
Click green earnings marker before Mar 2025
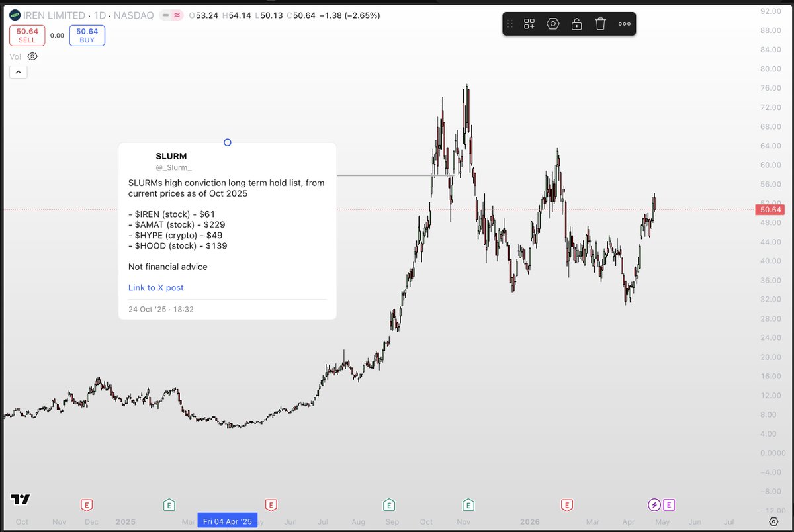[x=169, y=505]
